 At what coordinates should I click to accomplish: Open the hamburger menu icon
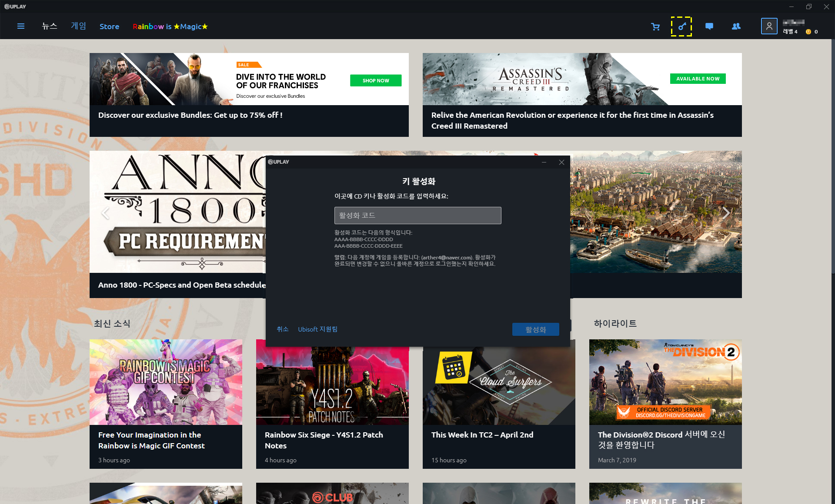click(x=20, y=27)
